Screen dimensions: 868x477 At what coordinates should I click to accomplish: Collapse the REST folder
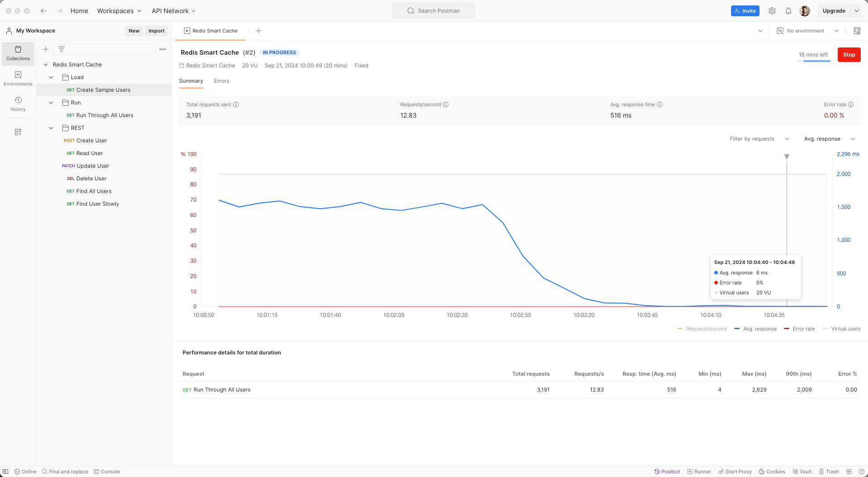[x=51, y=128]
